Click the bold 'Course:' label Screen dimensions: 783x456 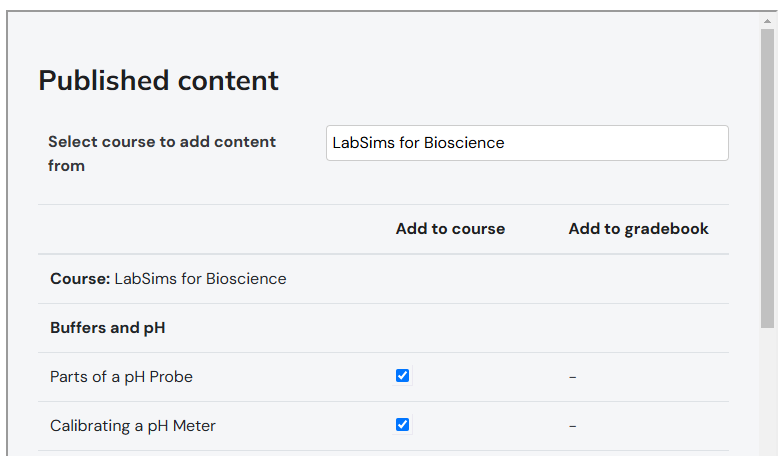[x=80, y=279]
